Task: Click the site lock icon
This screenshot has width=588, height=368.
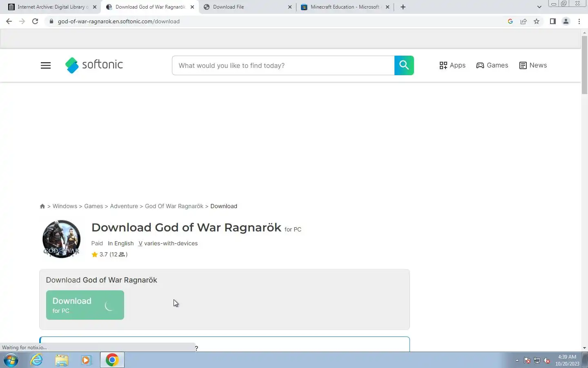Action: tap(51, 21)
